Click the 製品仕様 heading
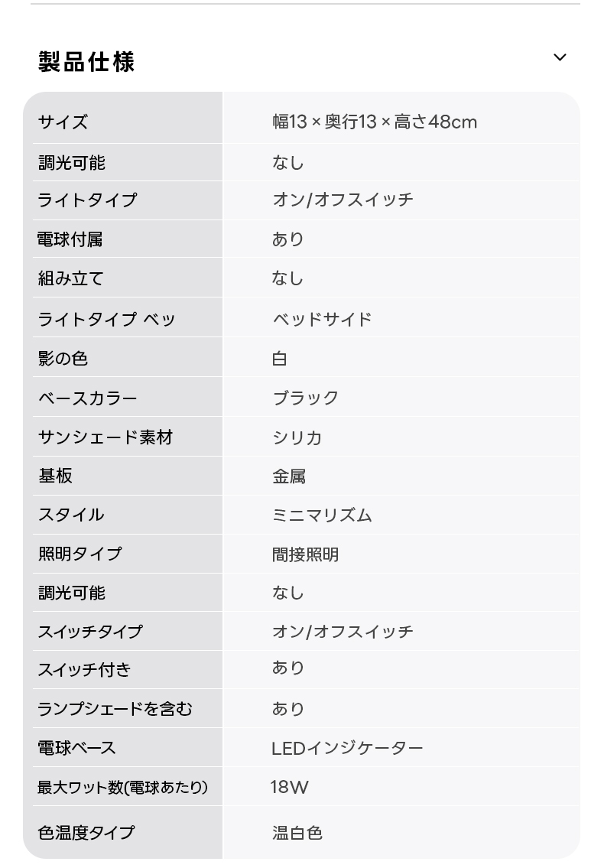 point(86,61)
